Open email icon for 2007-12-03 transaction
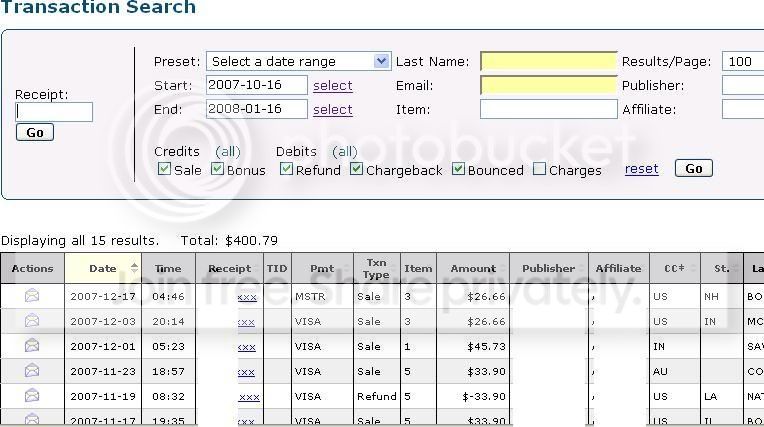Image resolution: width=764 pixels, height=427 pixels. [x=32, y=321]
